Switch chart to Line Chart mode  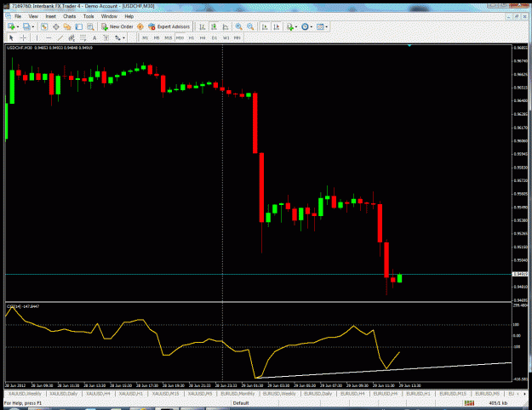[x=226, y=26]
